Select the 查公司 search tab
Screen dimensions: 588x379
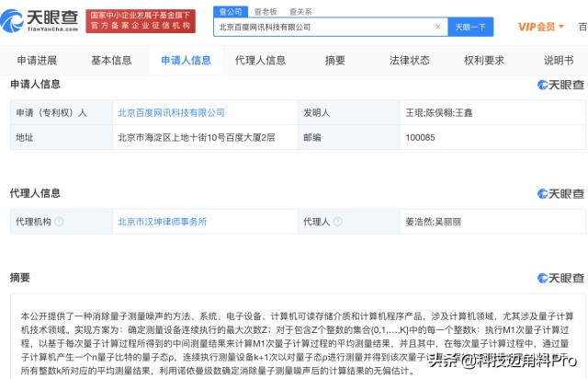[231, 12]
